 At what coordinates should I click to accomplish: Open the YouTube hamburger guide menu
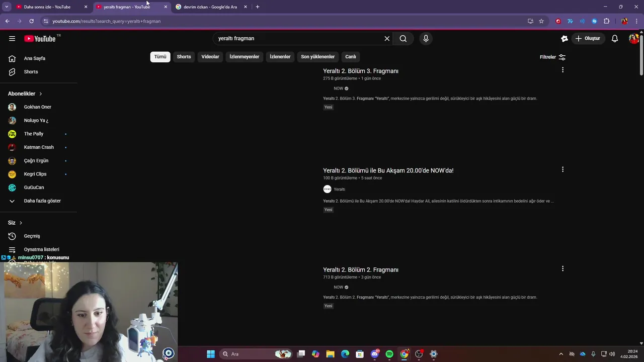pos(12,39)
